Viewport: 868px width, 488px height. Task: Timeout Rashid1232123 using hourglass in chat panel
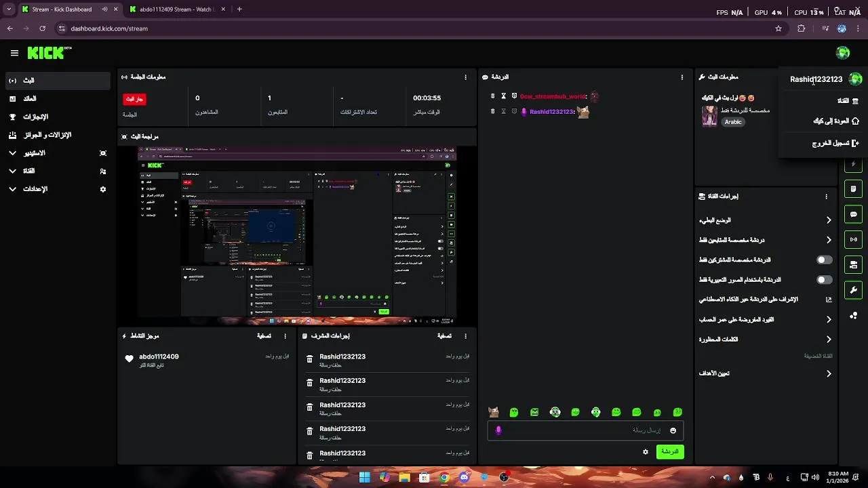[x=503, y=111]
